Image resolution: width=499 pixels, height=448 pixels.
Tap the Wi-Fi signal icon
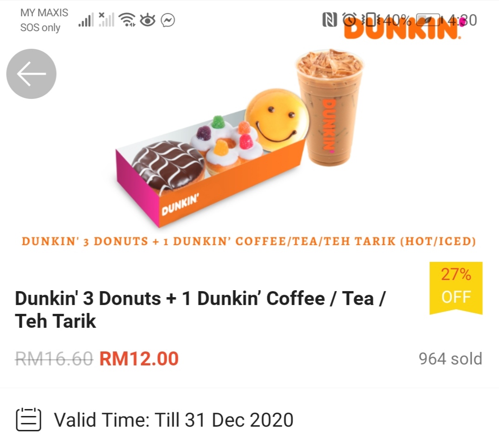coord(127,19)
